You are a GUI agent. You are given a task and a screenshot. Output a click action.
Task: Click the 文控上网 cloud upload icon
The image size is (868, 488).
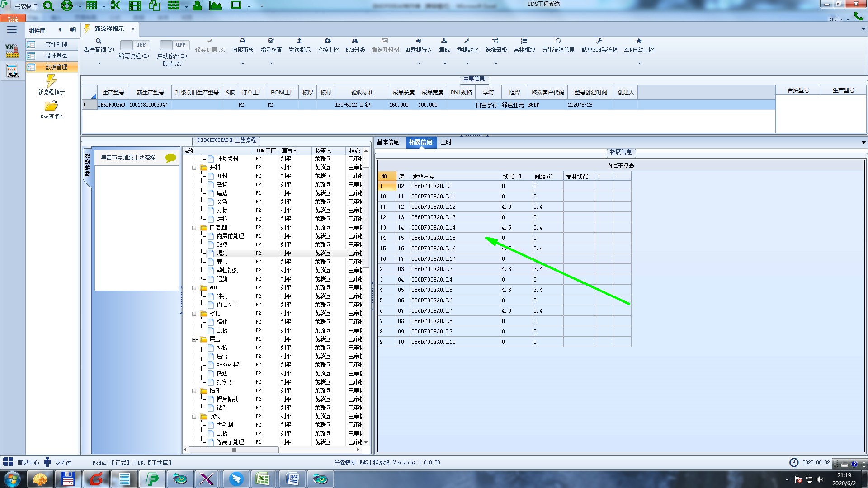click(x=328, y=41)
